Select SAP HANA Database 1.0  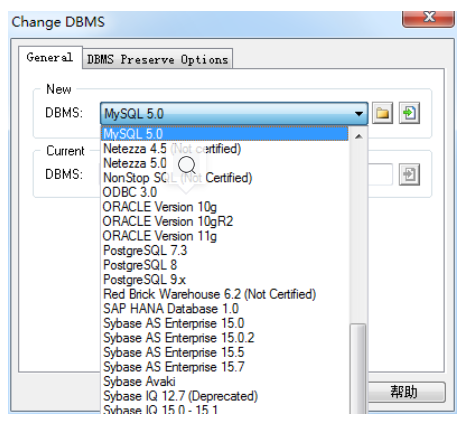pos(224,309)
